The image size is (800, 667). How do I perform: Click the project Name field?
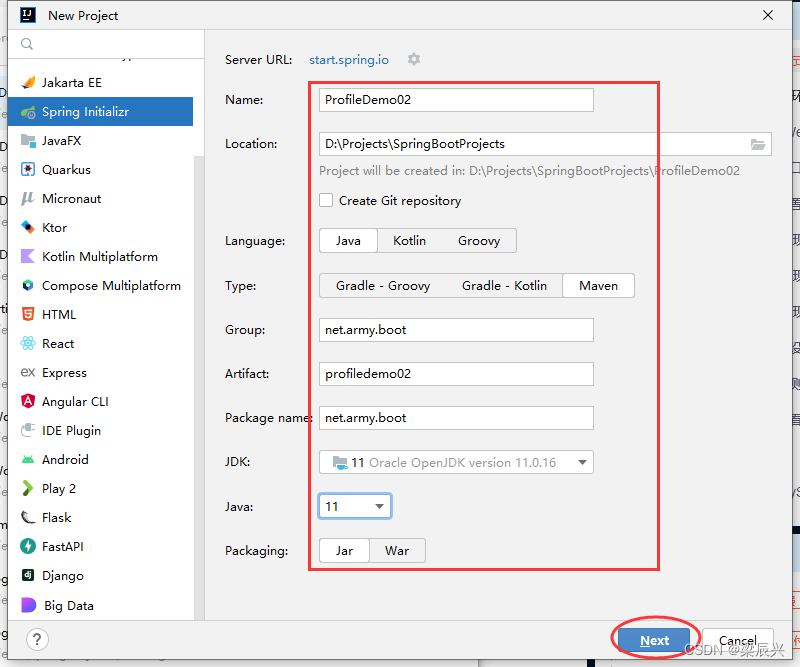point(456,100)
